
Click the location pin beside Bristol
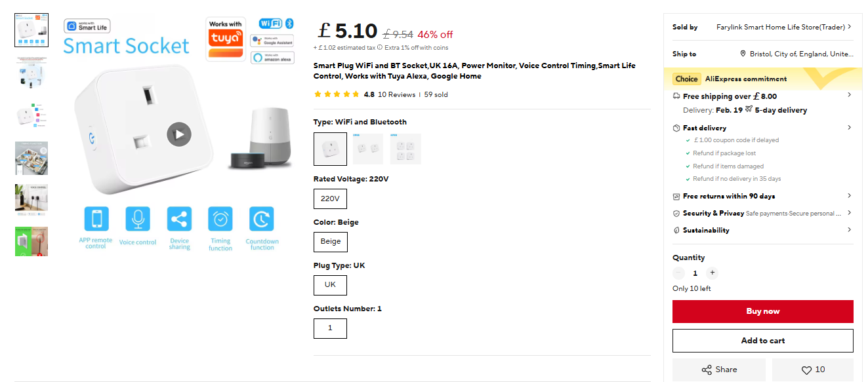(742, 54)
